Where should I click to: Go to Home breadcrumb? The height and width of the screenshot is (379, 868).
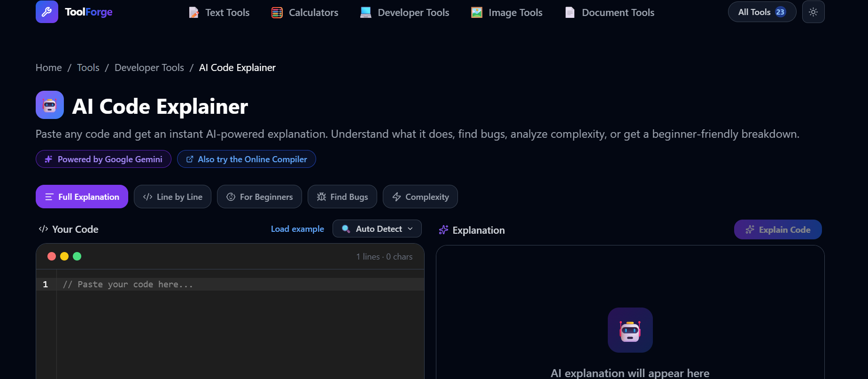49,68
